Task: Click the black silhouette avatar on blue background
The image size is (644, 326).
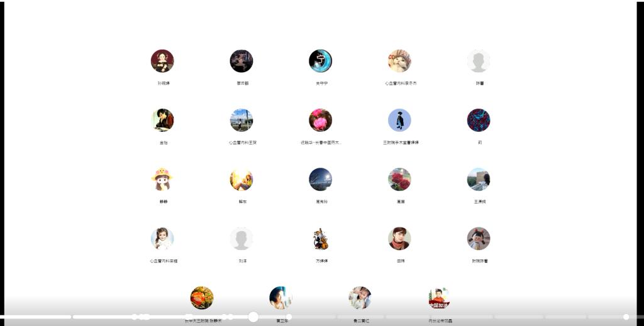Action: click(x=399, y=120)
